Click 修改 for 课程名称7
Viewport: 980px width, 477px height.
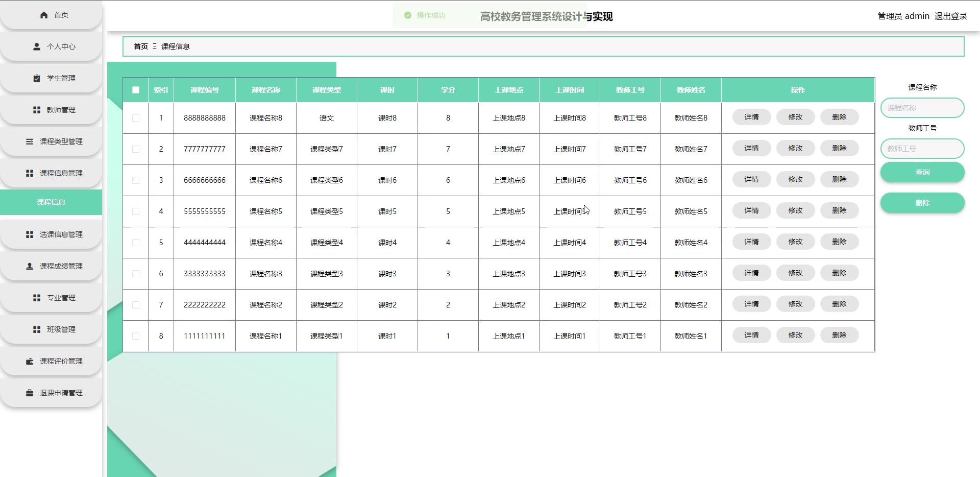click(x=795, y=149)
